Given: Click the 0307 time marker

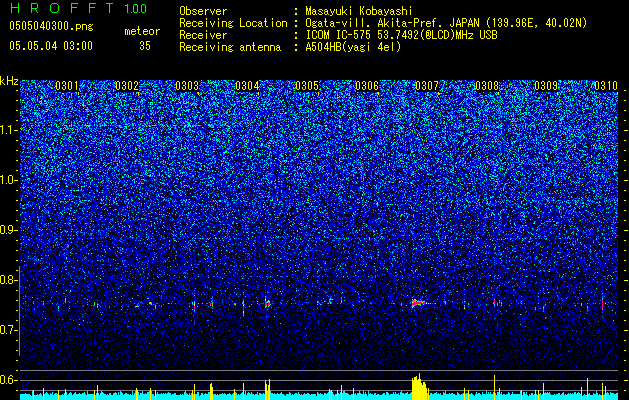Looking at the screenshot, I should pos(427,86).
